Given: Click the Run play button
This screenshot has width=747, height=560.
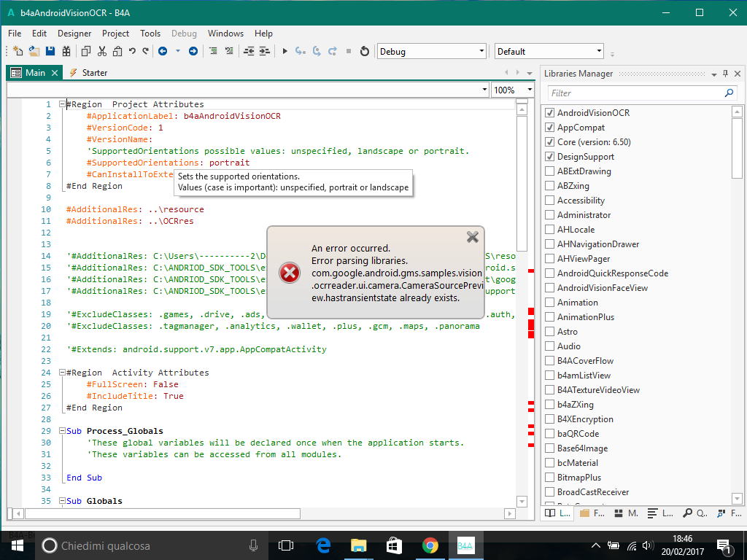Looking at the screenshot, I should pos(285,51).
